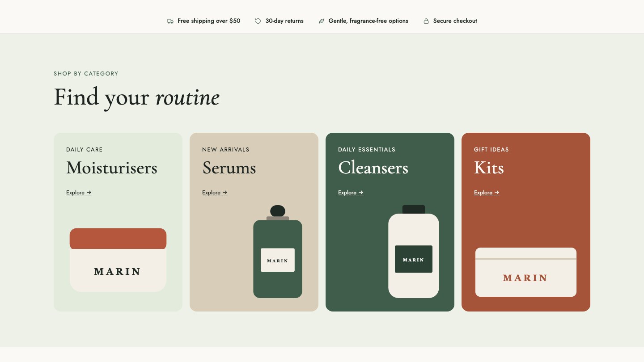Click 'Find your routine' heading
This screenshot has width=644, height=362.
tap(136, 97)
